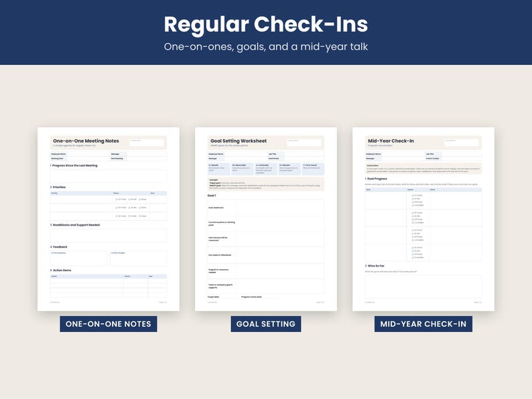
Task: Check "Complete" in first Goal Progress row
Action: (x=413, y=206)
